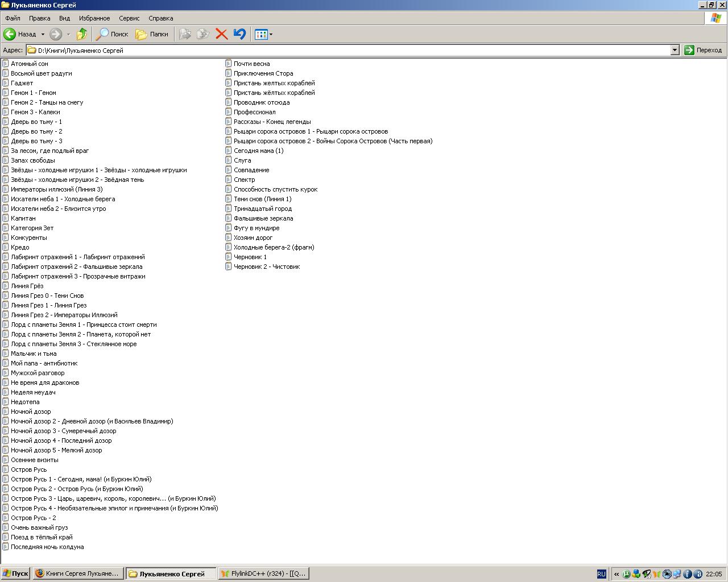Click the 22:05 taskbar clock
Image resolution: width=728 pixels, height=582 pixels.
(714, 574)
